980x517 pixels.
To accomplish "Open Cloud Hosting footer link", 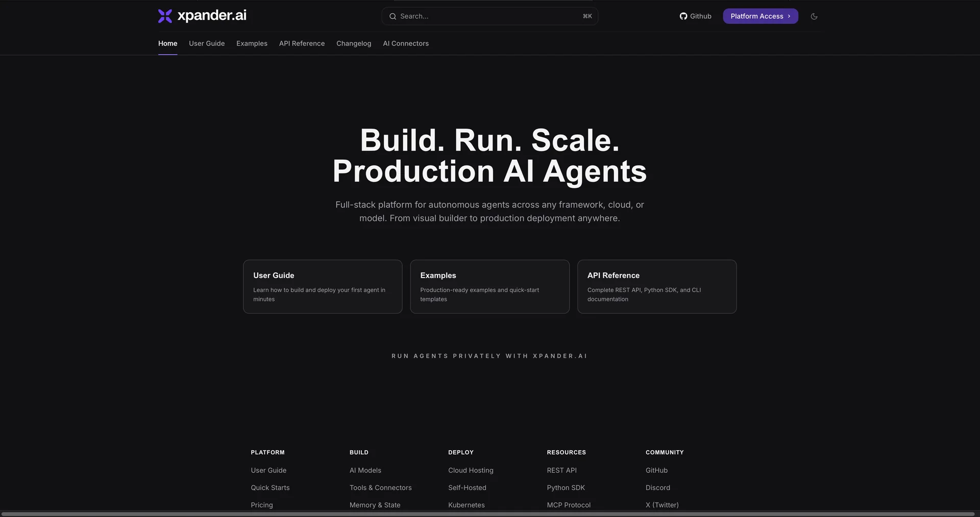I will (x=471, y=471).
